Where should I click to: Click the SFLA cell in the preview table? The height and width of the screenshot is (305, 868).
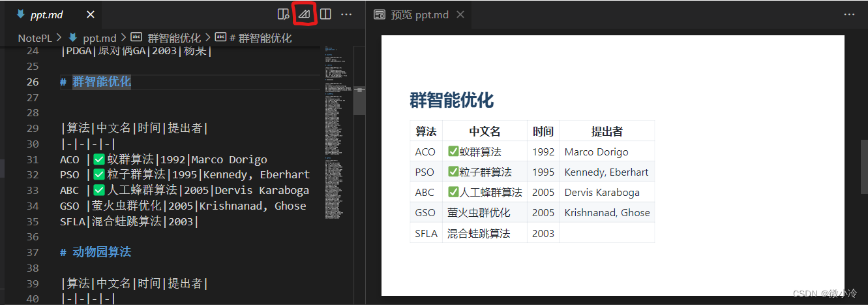(x=426, y=233)
